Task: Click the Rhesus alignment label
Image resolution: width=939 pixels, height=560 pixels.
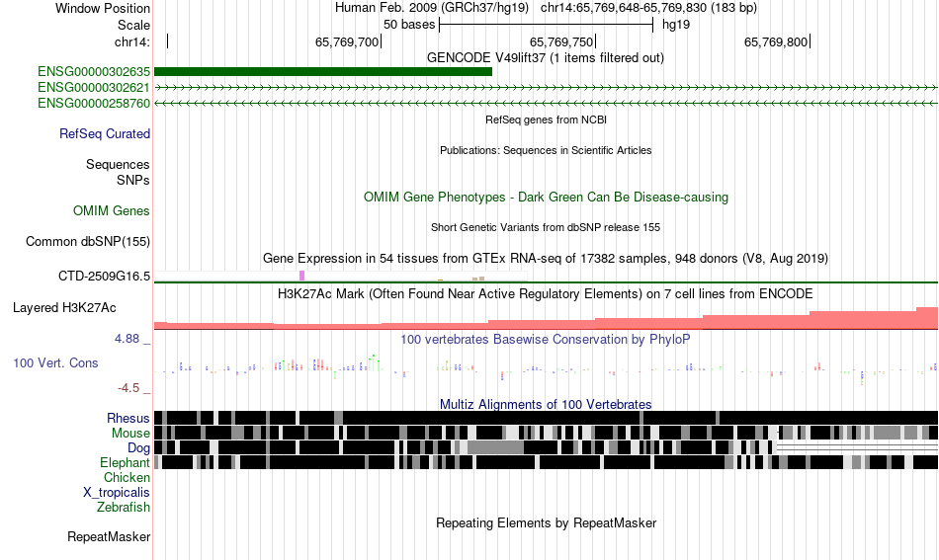Action: pyautogui.click(x=128, y=418)
